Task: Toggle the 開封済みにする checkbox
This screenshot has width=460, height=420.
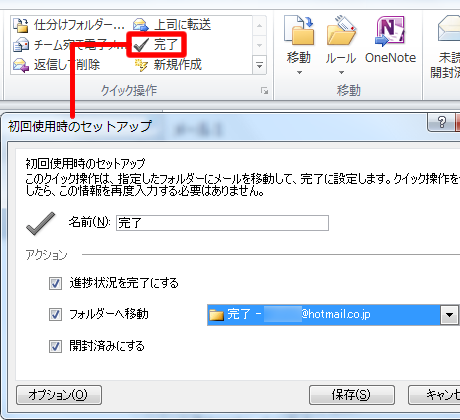Action: [x=55, y=346]
